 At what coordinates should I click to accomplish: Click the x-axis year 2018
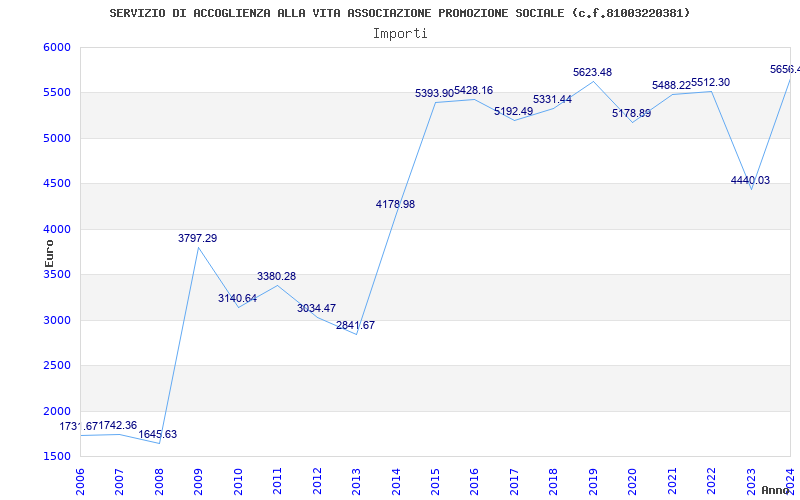[554, 482]
